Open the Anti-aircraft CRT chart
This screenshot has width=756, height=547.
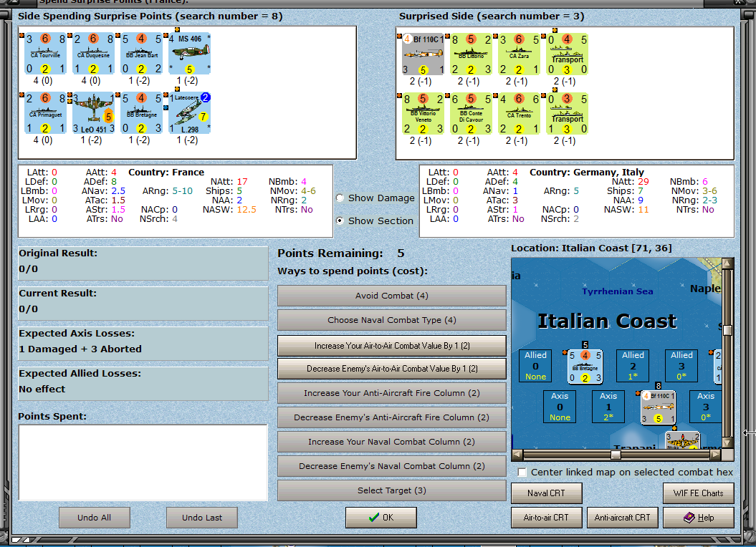pyautogui.click(x=623, y=518)
